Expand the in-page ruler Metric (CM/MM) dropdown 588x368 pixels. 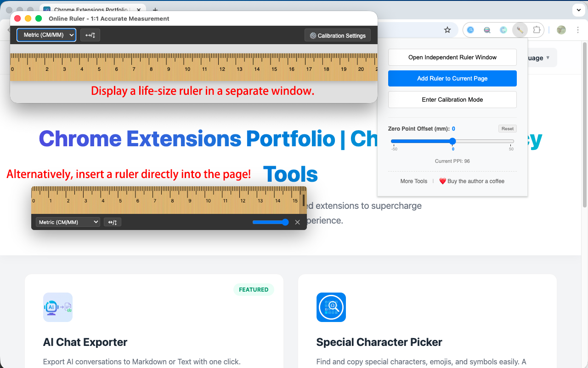68,222
